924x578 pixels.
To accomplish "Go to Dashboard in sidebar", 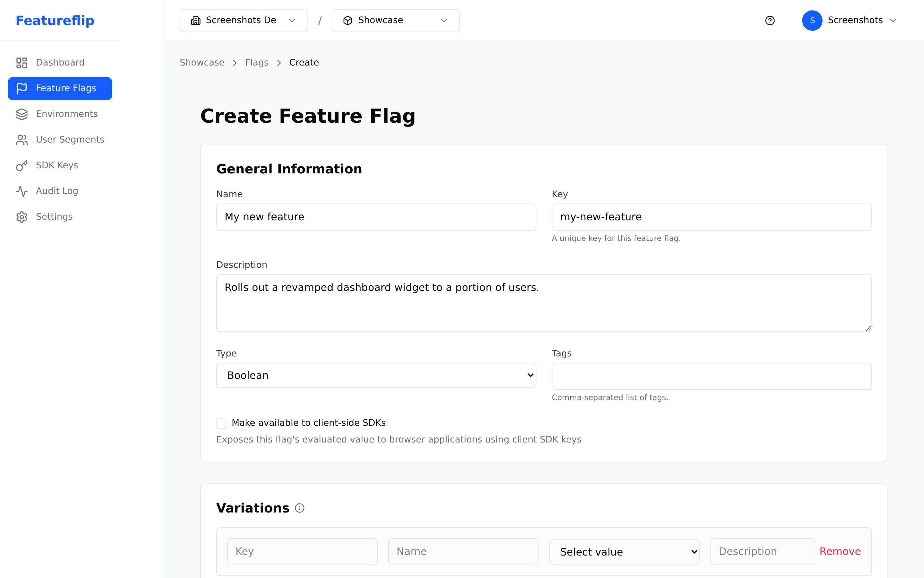I will [60, 63].
